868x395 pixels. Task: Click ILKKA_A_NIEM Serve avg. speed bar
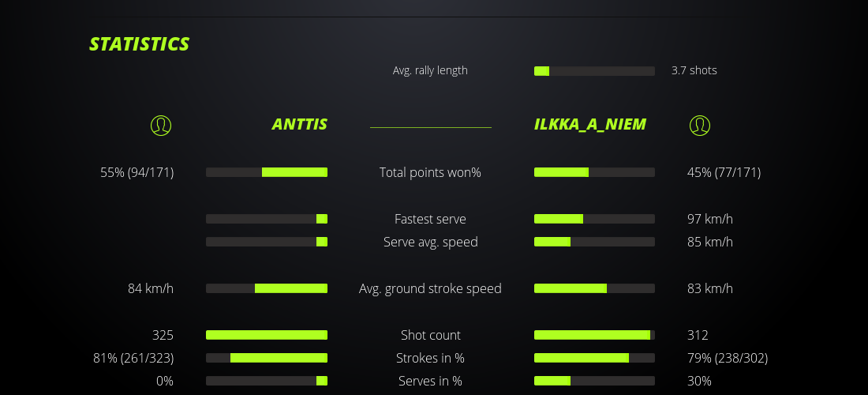[x=594, y=242]
